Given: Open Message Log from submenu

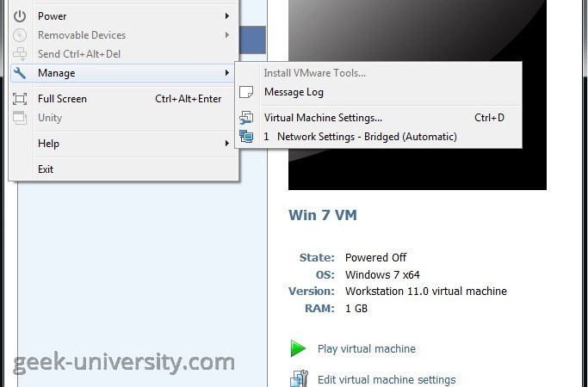Looking at the screenshot, I should [x=379, y=92].
